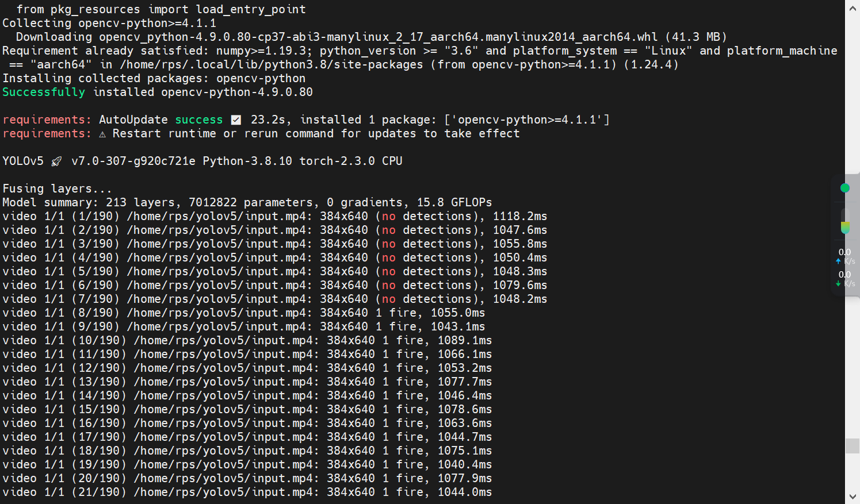
Task: Click the green status dot on floating widget
Action: (844, 188)
